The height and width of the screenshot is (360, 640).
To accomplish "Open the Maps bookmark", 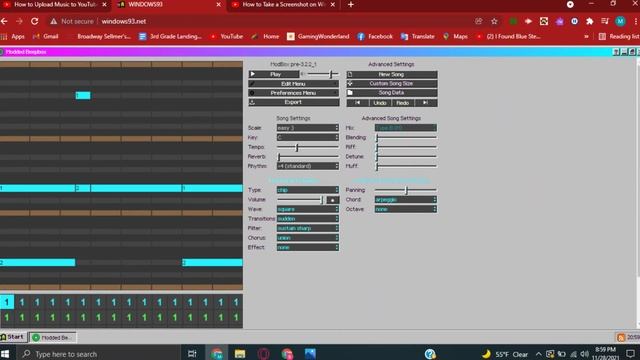I will pos(455,36).
